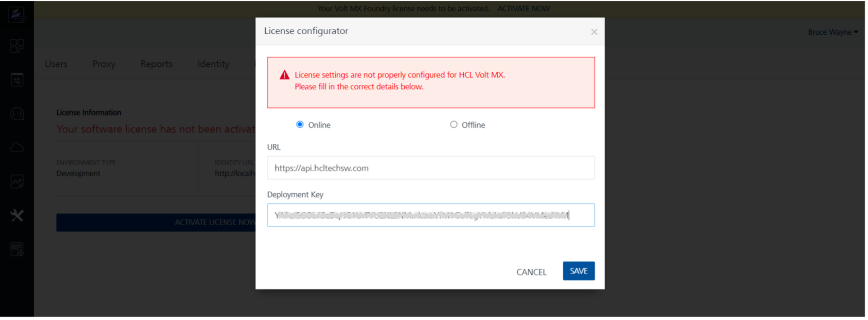The height and width of the screenshot is (320, 868).
Task: Open the Proxy tab
Action: (104, 64)
